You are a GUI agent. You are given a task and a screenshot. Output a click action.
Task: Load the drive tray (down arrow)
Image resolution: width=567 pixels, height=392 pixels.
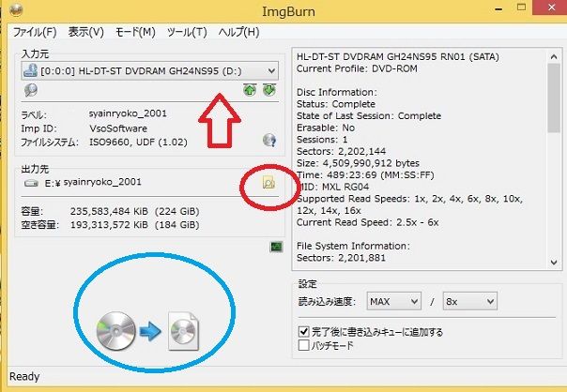click(269, 90)
